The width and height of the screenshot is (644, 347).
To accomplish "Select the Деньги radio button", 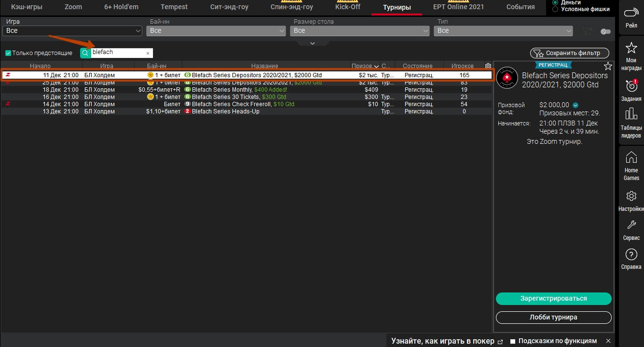I will (x=555, y=2).
